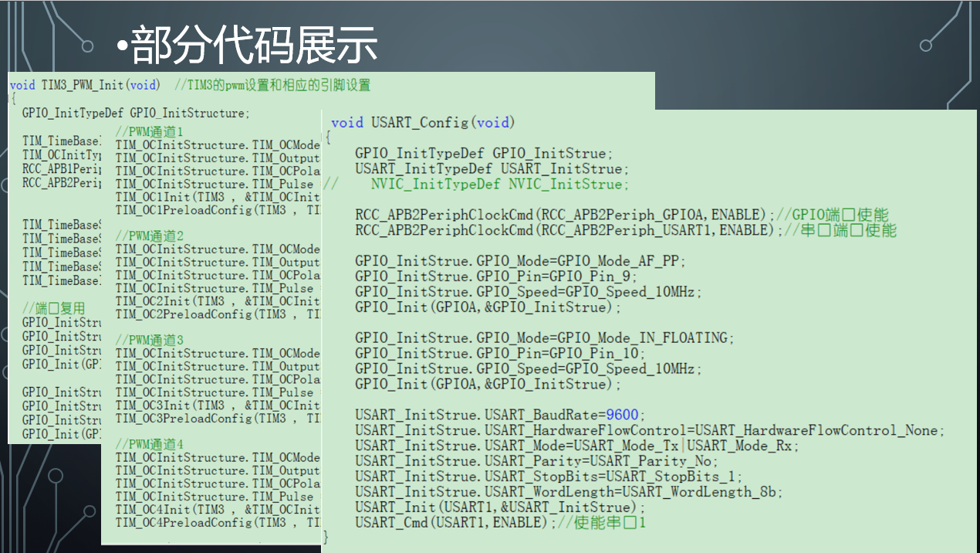Select line GPIO_InitTypeDef GPIO_InitStructure;
The image size is (980, 553).
click(x=136, y=114)
